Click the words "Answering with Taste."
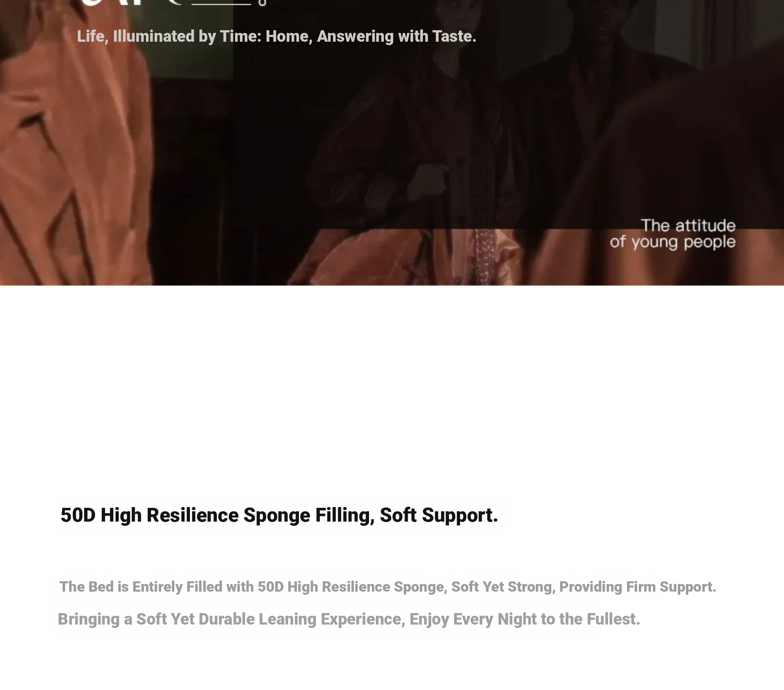Screen dimensions: 784x690 [x=397, y=36]
